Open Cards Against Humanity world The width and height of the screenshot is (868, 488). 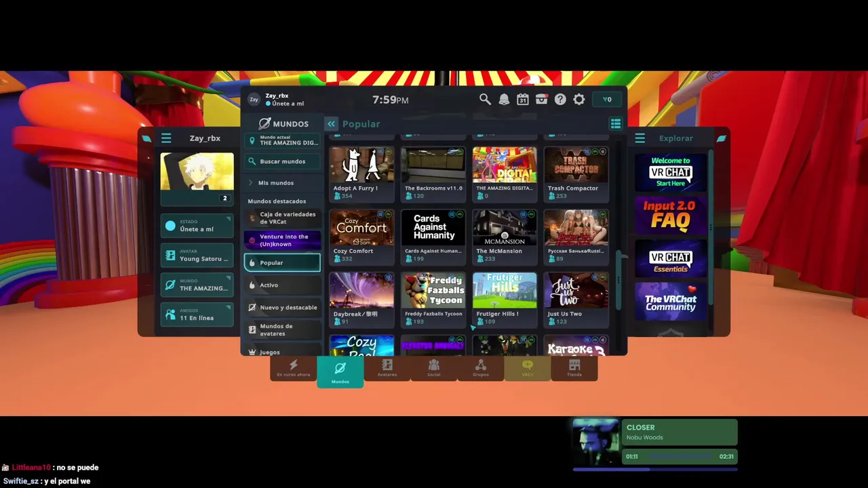click(x=433, y=237)
